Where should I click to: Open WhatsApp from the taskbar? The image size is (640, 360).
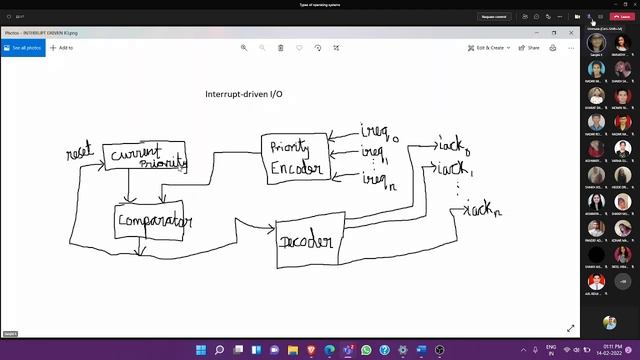(366, 350)
